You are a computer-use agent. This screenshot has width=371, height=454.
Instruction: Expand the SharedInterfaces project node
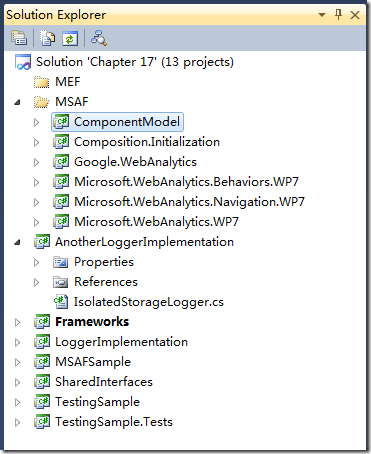[17, 382]
